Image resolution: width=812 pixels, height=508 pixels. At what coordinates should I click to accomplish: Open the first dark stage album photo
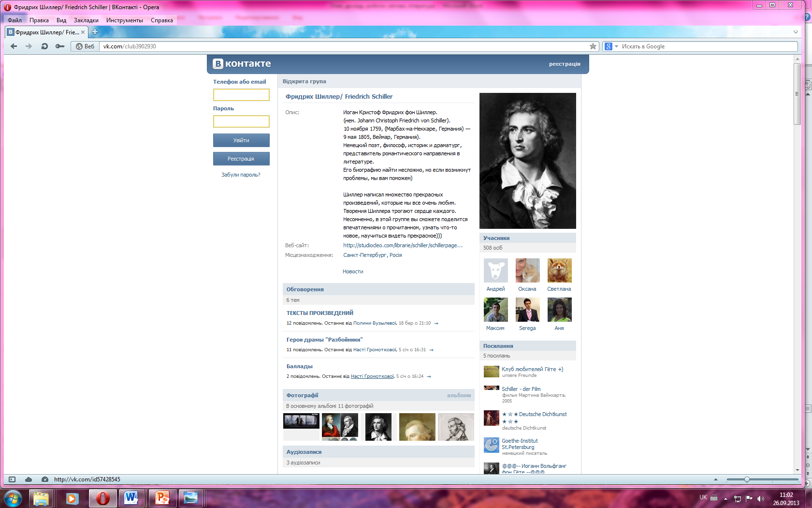(x=301, y=421)
